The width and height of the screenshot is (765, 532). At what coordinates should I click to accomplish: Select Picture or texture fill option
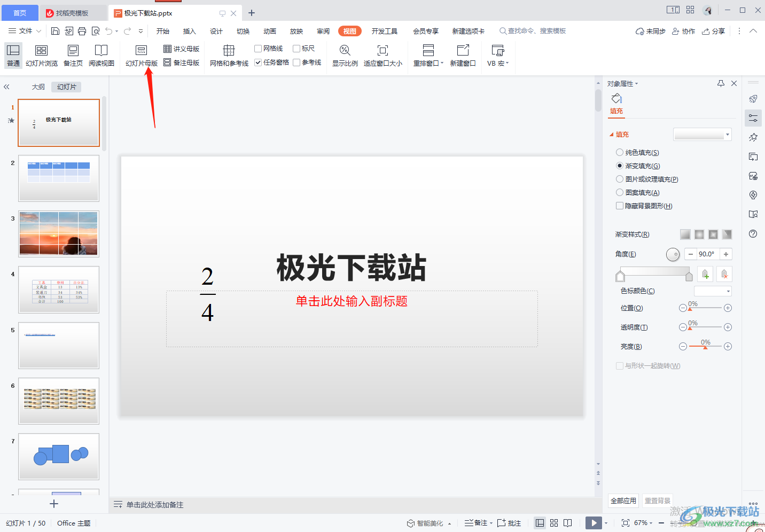pyautogui.click(x=620, y=179)
